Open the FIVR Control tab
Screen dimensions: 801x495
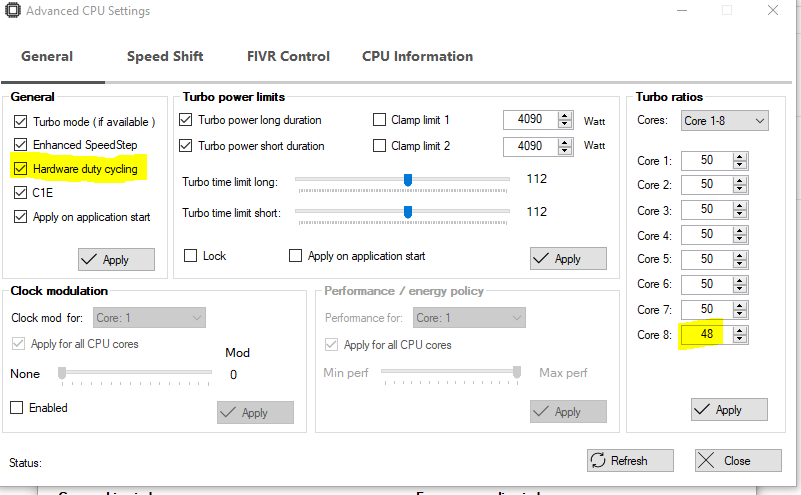point(288,56)
